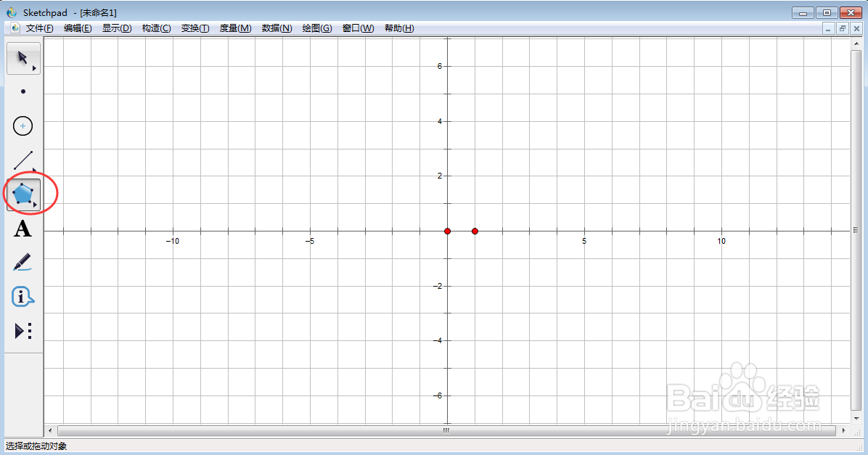Click the origin point of the axes
The width and height of the screenshot is (868, 455).
tap(447, 231)
